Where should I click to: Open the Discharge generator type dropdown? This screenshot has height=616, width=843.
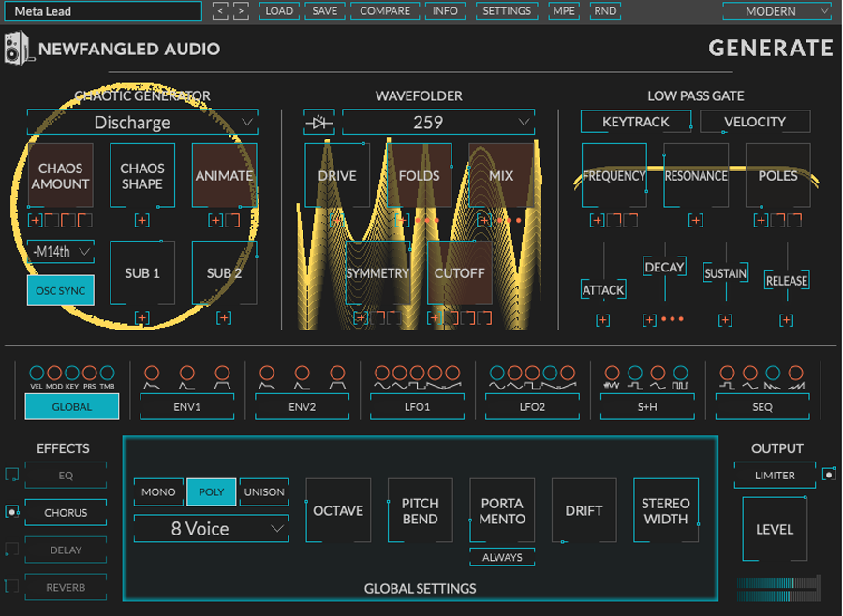(x=142, y=123)
